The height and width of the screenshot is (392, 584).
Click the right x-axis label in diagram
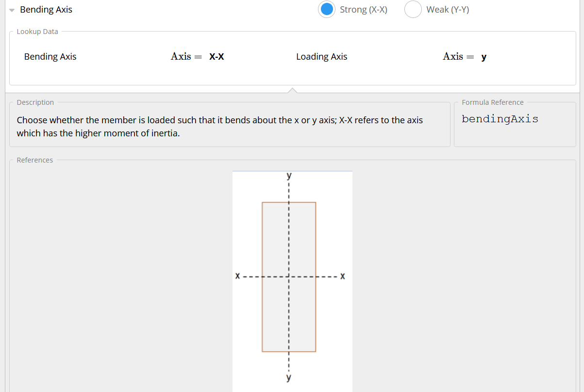(x=343, y=277)
